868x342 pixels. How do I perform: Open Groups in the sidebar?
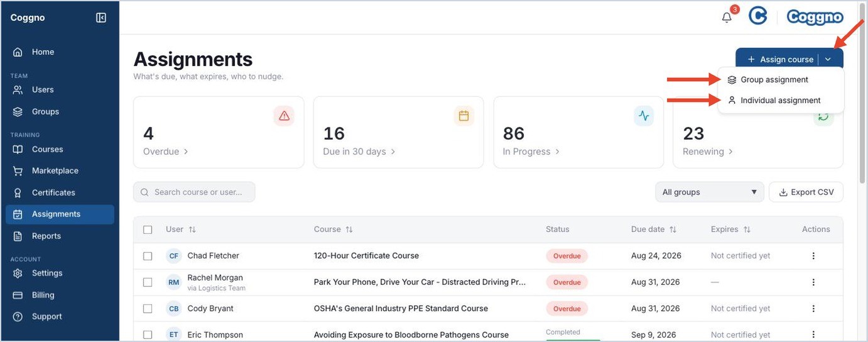click(60, 112)
